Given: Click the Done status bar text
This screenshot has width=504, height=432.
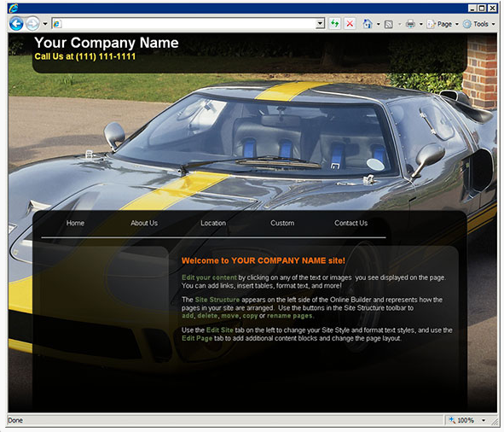Looking at the screenshot, I should [15, 420].
